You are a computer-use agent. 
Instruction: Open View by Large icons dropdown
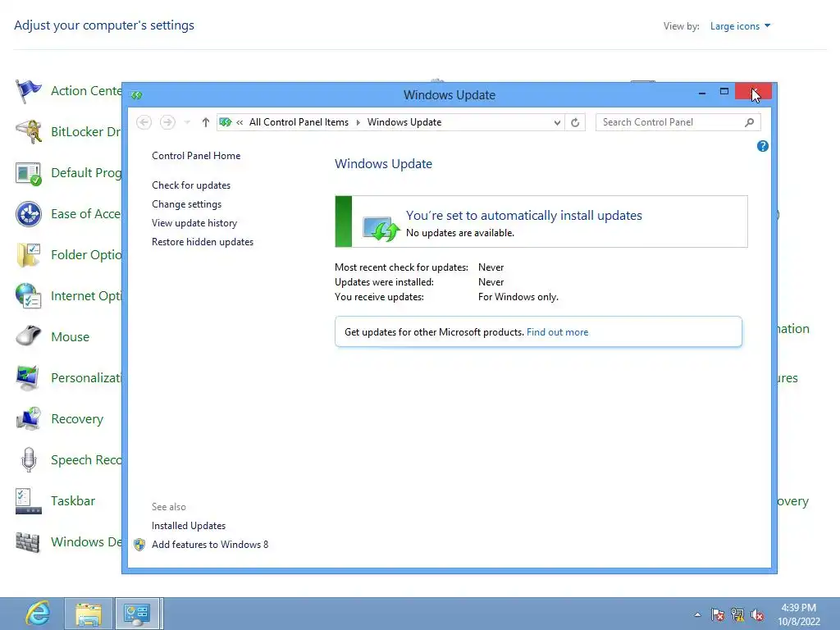(x=740, y=26)
